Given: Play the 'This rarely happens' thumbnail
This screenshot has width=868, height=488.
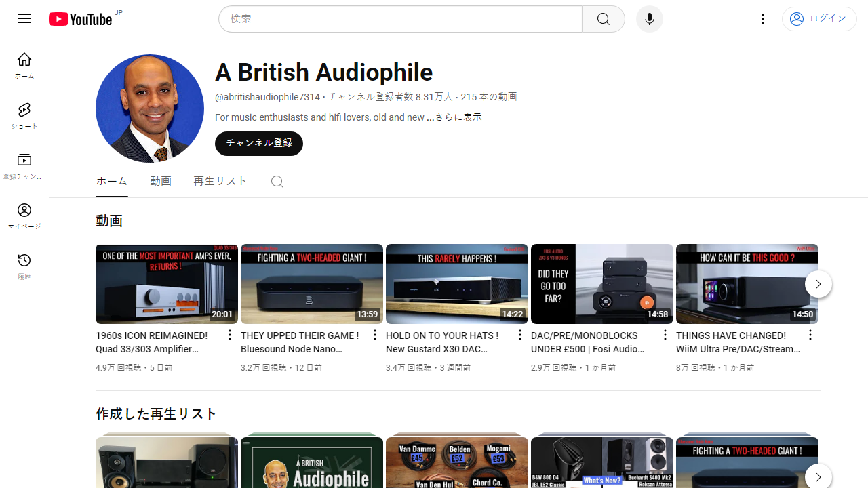Looking at the screenshot, I should (457, 284).
